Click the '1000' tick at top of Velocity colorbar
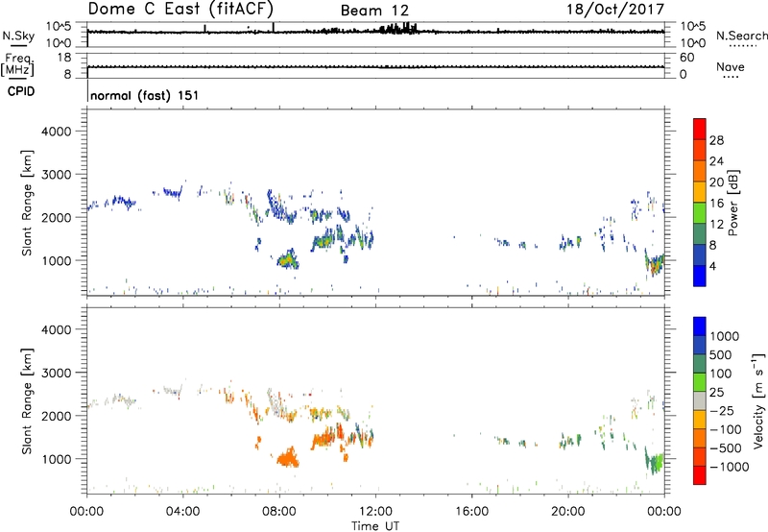 (x=724, y=336)
